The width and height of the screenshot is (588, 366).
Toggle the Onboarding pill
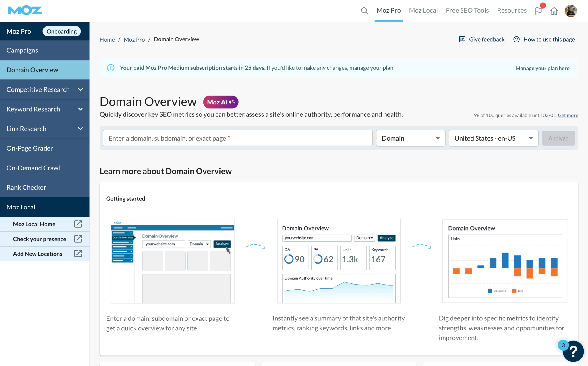(61, 31)
